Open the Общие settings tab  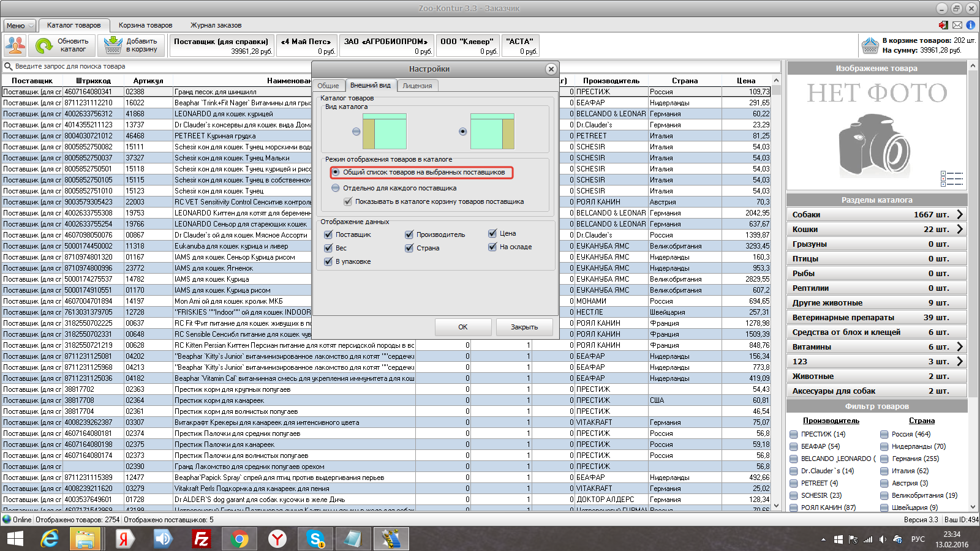click(328, 86)
